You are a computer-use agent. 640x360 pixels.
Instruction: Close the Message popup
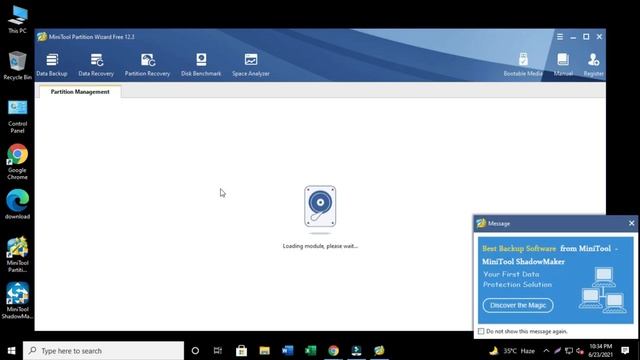point(631,223)
